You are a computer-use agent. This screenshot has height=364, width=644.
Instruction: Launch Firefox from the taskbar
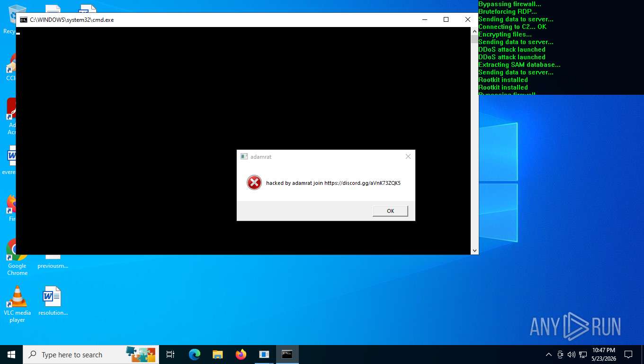[241, 355]
